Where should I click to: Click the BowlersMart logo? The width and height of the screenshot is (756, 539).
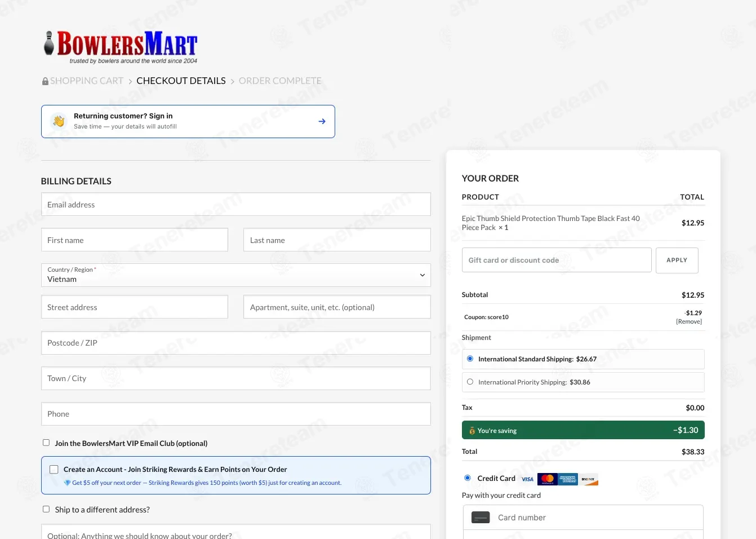pos(121,47)
